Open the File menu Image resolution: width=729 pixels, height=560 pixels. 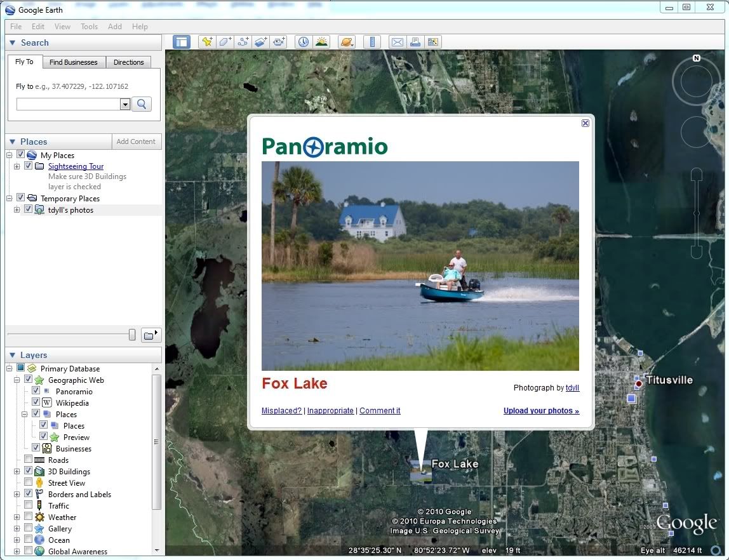(x=16, y=27)
